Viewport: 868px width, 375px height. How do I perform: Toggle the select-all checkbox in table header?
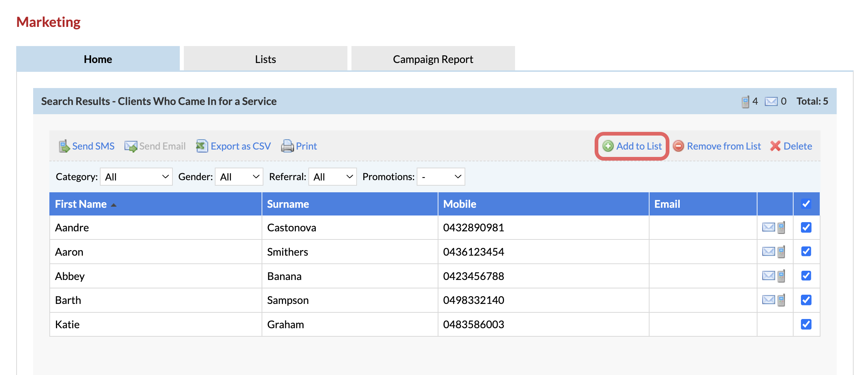(x=806, y=204)
